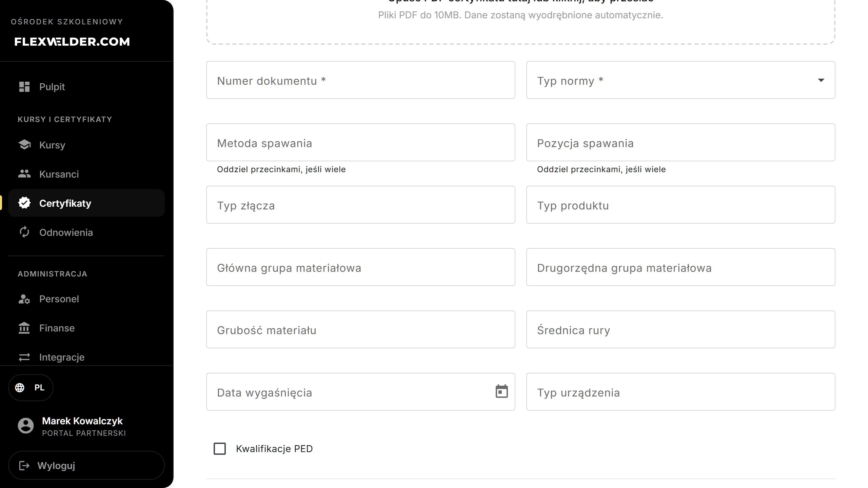Click the FLEXWELDER.COM logo
Image resolution: width=868 pixels, height=488 pixels.
click(x=72, y=42)
